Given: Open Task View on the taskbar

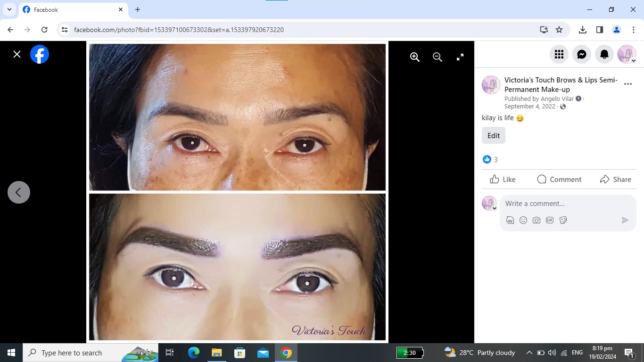Looking at the screenshot, I should pos(170,353).
